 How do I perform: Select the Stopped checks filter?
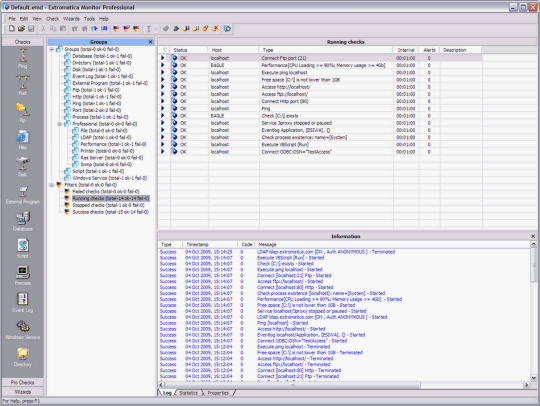coord(108,205)
